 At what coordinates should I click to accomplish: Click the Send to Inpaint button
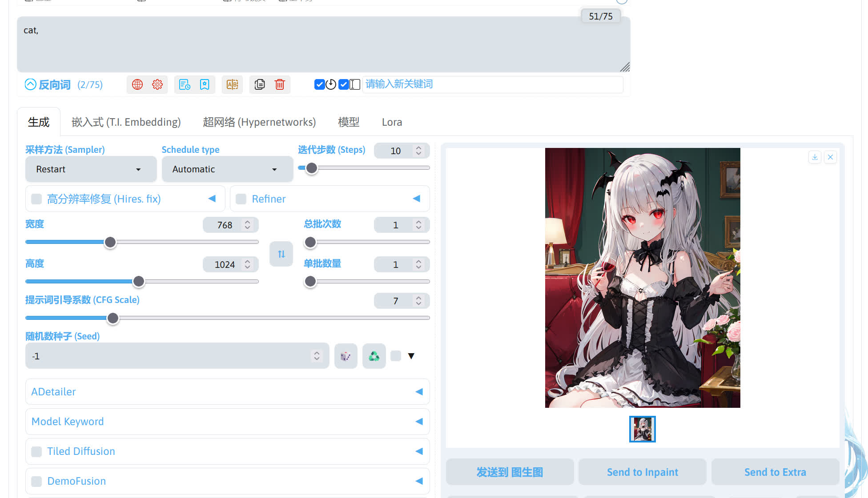click(642, 472)
